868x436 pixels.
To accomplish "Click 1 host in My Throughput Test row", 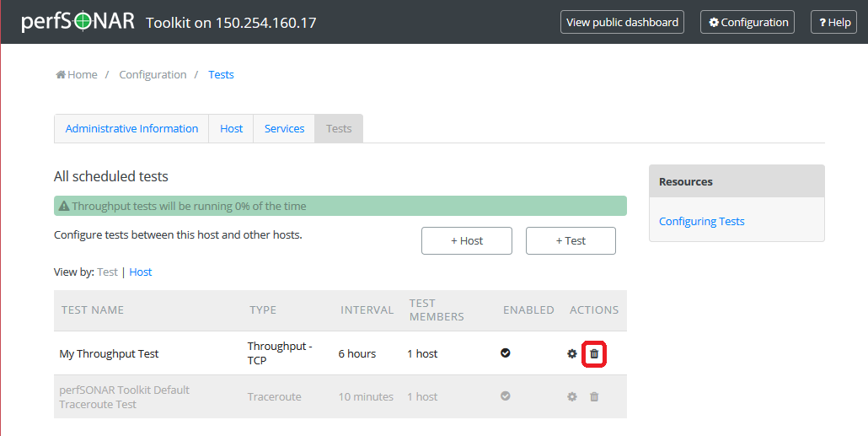I will coord(422,354).
